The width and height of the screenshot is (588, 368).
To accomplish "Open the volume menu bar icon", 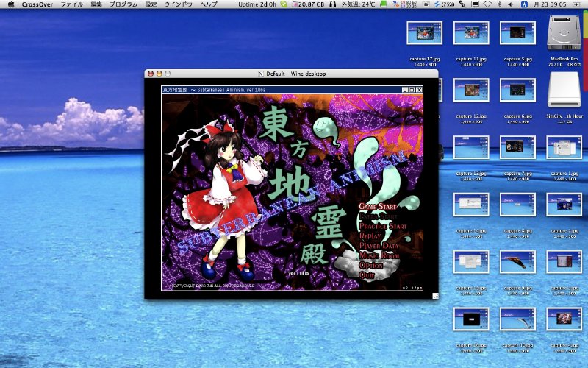I will (510, 4).
